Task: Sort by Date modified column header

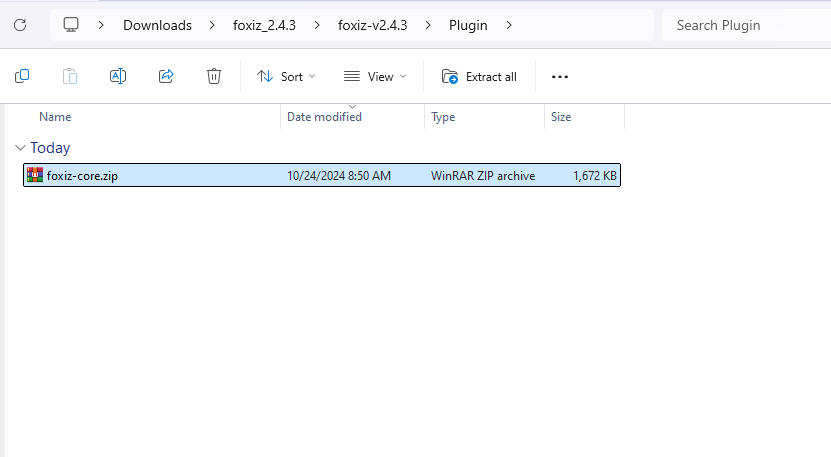Action: pos(324,117)
